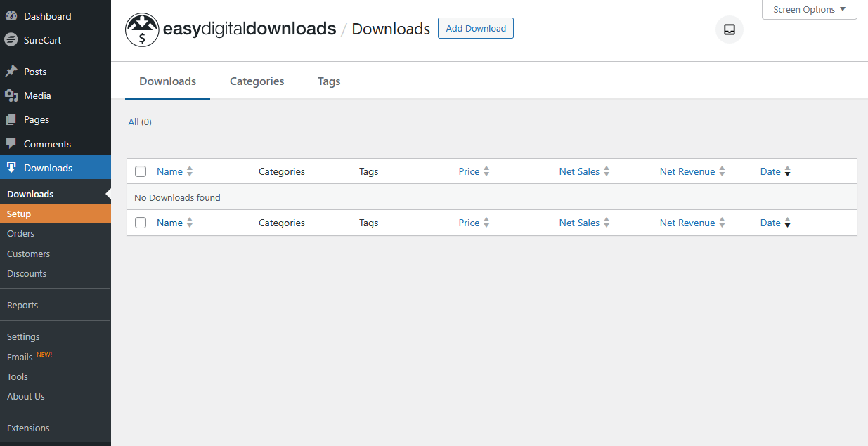
Task: Expand the Screen Options dropdown
Action: click(810, 10)
